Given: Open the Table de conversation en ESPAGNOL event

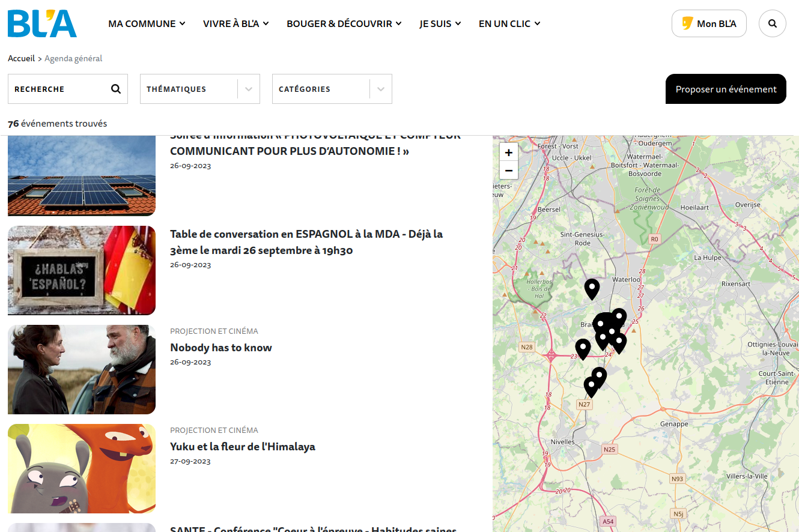Looking at the screenshot, I should pos(306,242).
